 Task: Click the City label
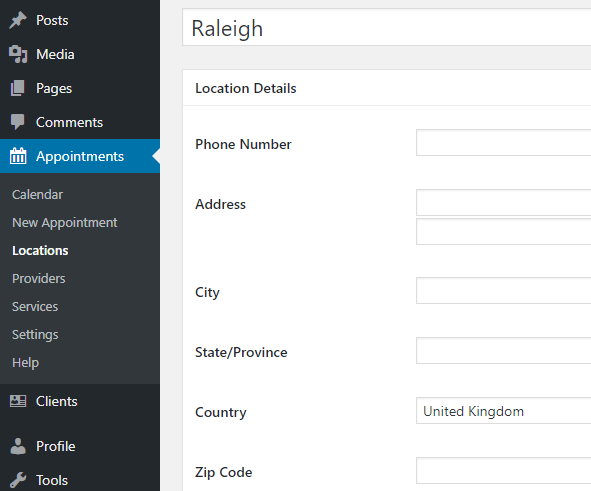coord(207,292)
